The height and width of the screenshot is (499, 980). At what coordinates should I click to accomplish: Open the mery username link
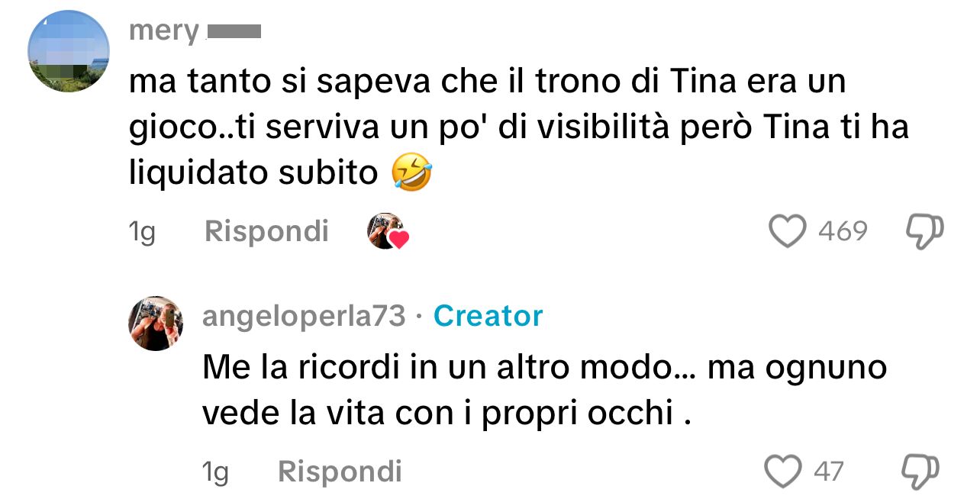[x=164, y=32]
